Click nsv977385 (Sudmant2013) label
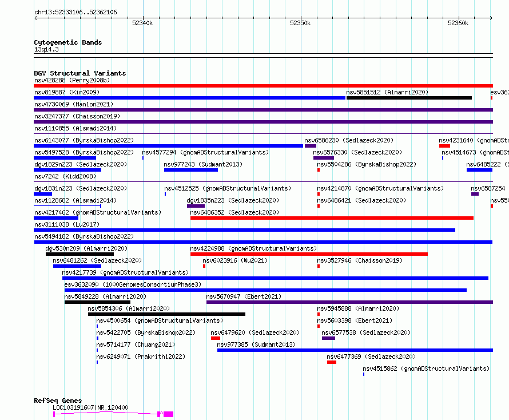The width and height of the screenshot is (509, 420). 256,344
